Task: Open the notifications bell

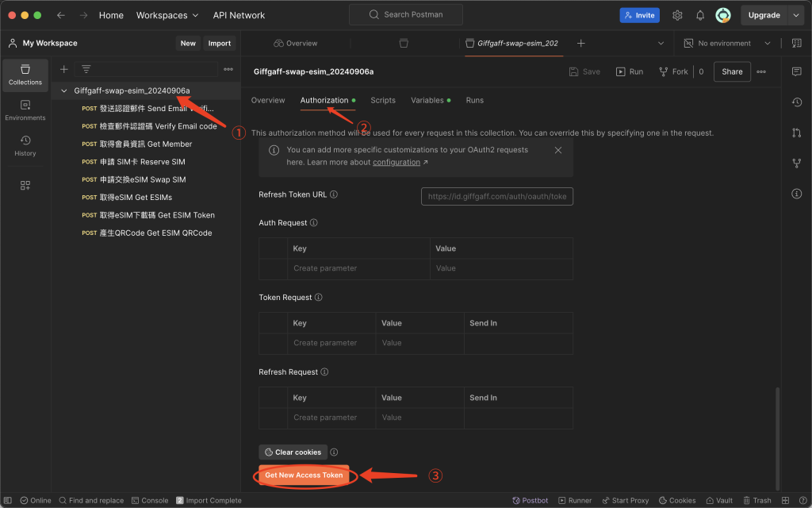Action: (x=700, y=15)
